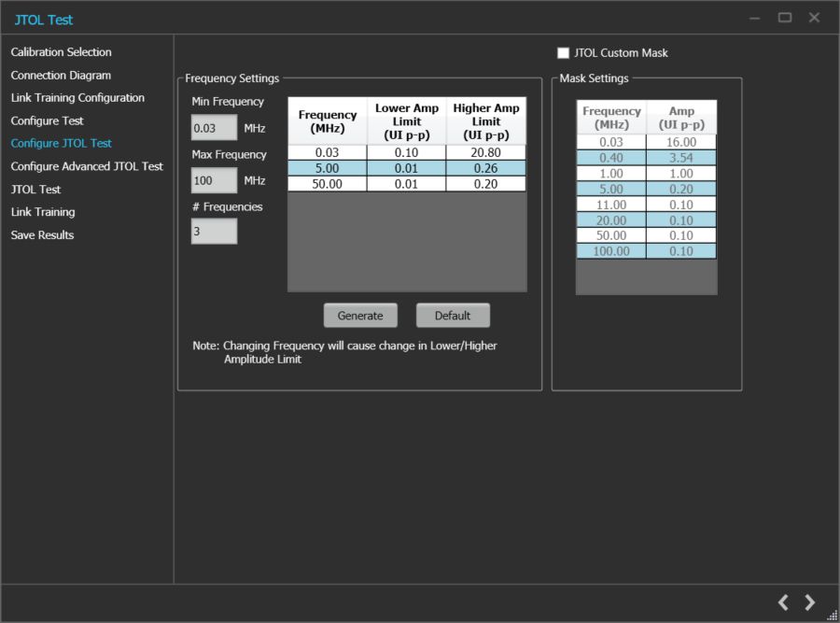This screenshot has height=623, width=840.
Task: Open Link Training step
Action: coord(43,212)
